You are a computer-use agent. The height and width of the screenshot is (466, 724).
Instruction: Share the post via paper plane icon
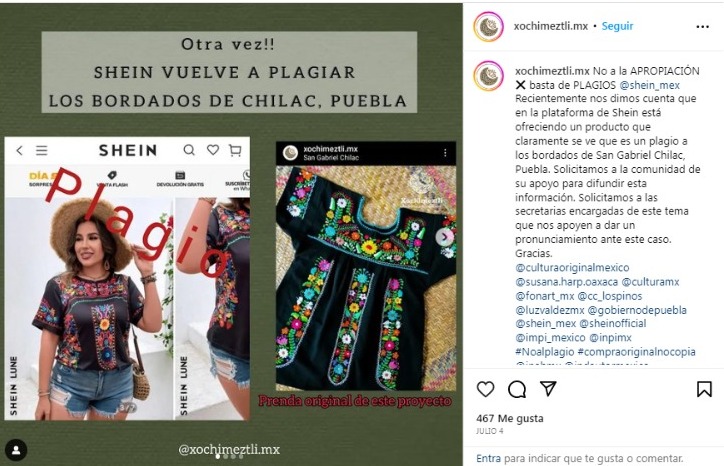click(548, 389)
